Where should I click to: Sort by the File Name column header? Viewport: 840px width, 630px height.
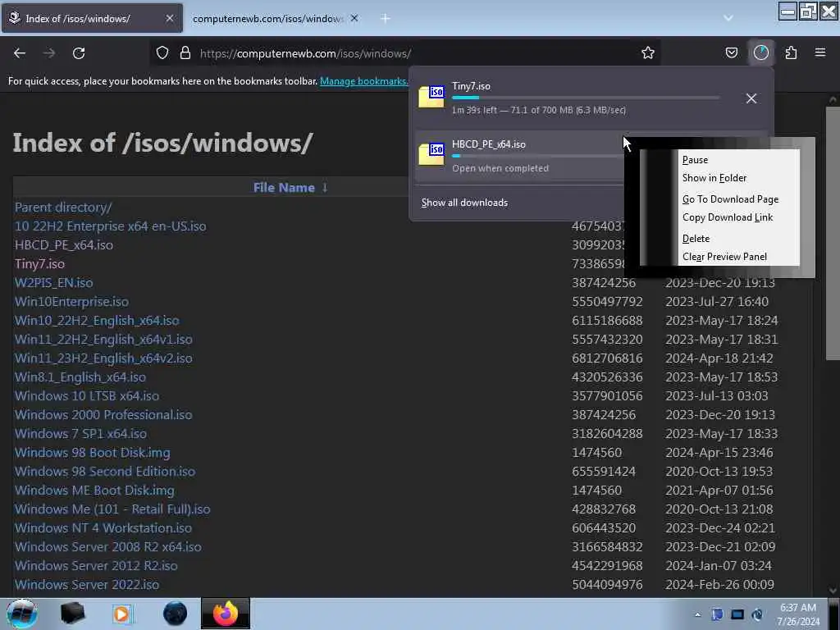[284, 188]
